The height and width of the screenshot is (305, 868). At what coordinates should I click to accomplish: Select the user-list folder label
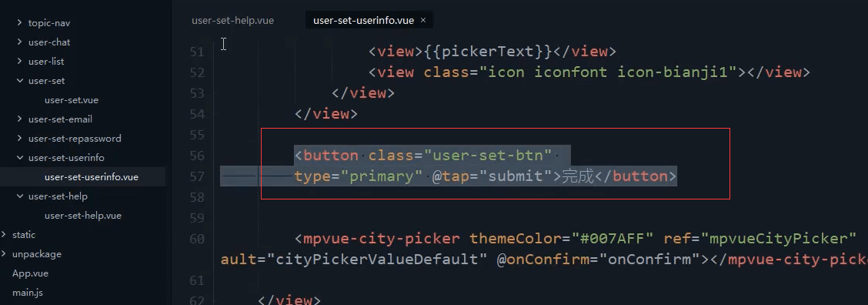[x=46, y=62]
